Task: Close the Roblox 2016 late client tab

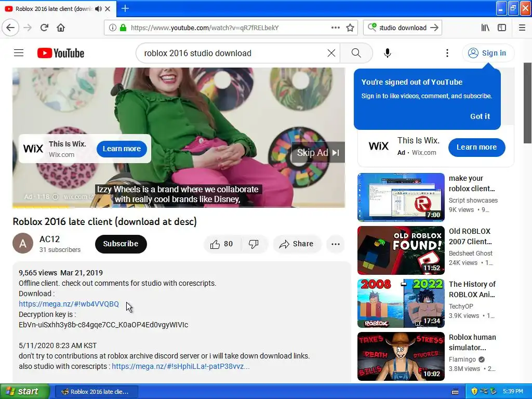Action: (x=108, y=9)
